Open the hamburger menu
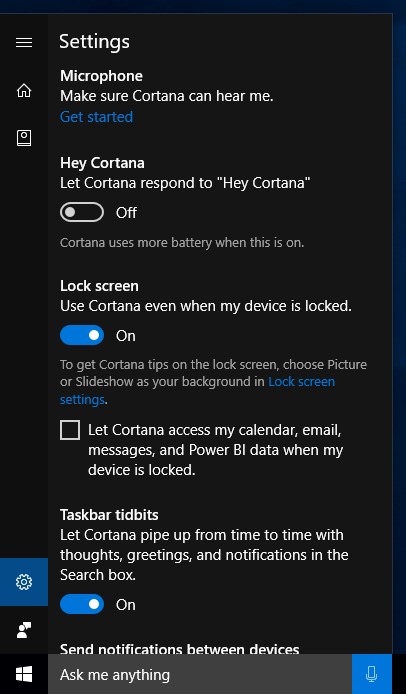The image size is (406, 694). point(24,42)
